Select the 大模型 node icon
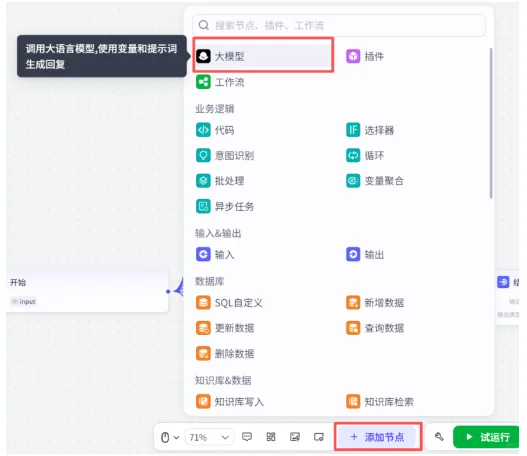 (203, 56)
